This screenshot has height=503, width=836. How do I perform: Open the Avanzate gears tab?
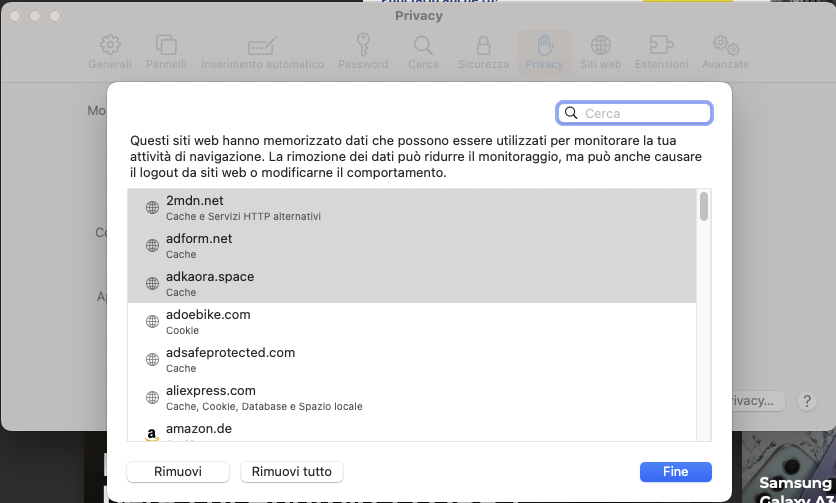click(x=725, y=52)
